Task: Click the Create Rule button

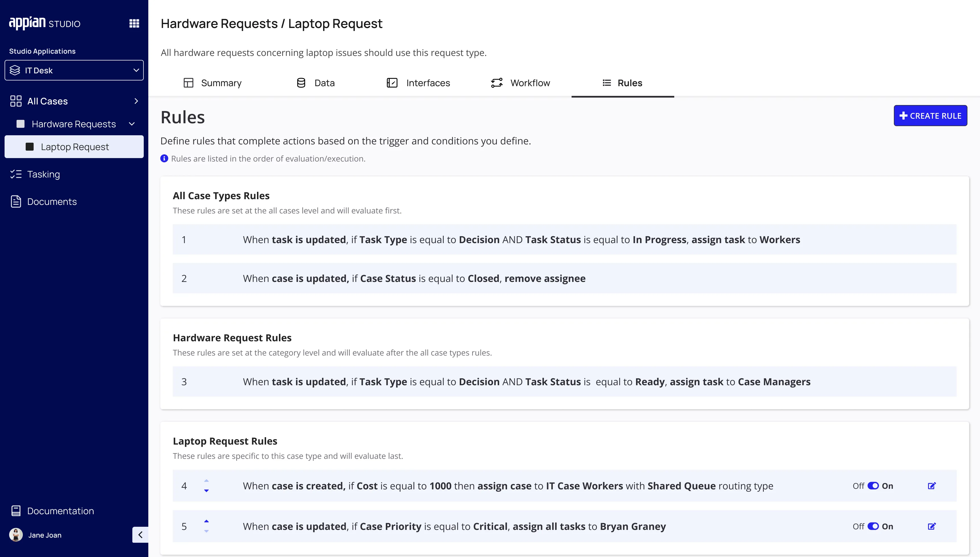Action: (930, 116)
